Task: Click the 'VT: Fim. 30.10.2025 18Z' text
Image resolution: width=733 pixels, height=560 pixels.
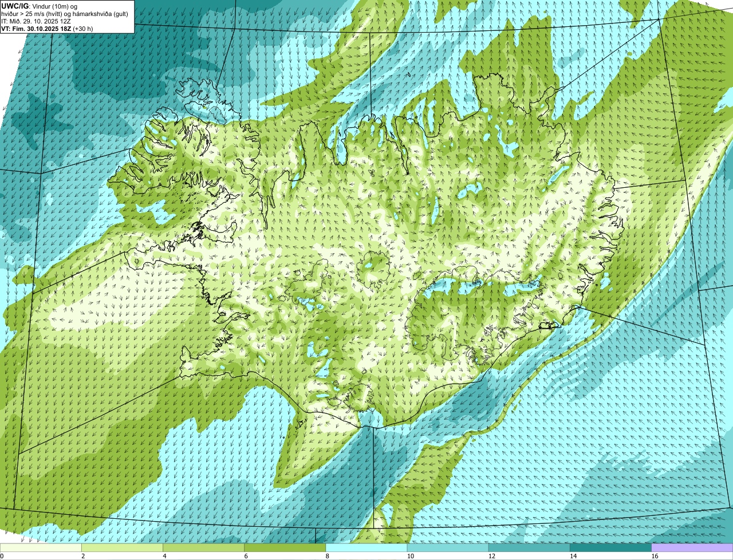Action: [x=36, y=29]
